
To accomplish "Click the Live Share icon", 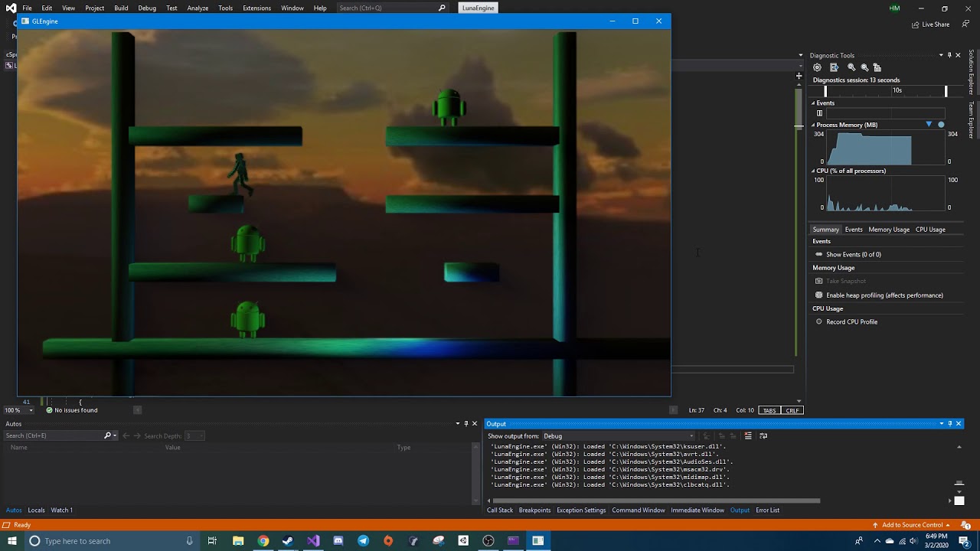I will point(915,24).
